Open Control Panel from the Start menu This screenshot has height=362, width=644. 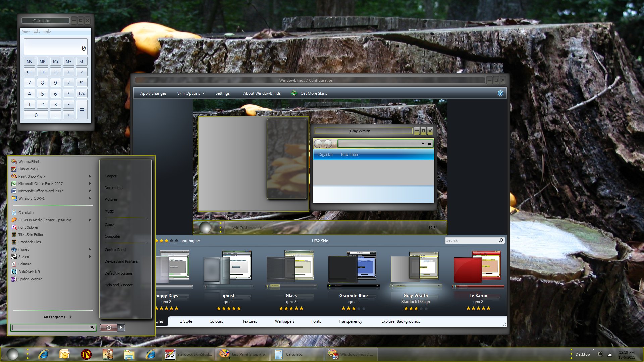pyautogui.click(x=115, y=250)
